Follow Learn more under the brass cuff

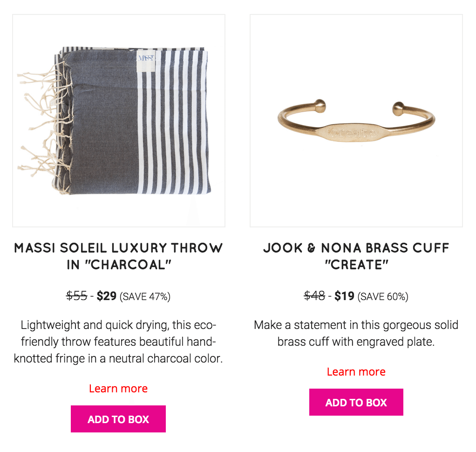pyautogui.click(x=356, y=372)
